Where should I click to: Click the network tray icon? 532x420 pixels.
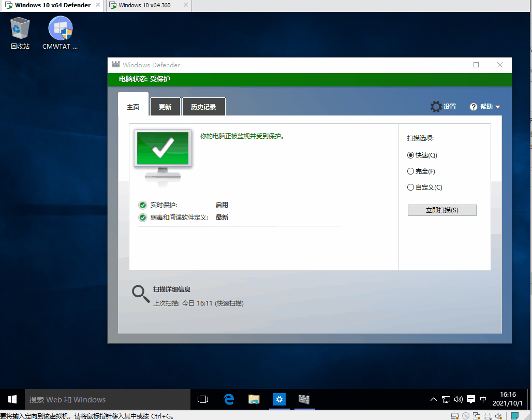pos(446,399)
